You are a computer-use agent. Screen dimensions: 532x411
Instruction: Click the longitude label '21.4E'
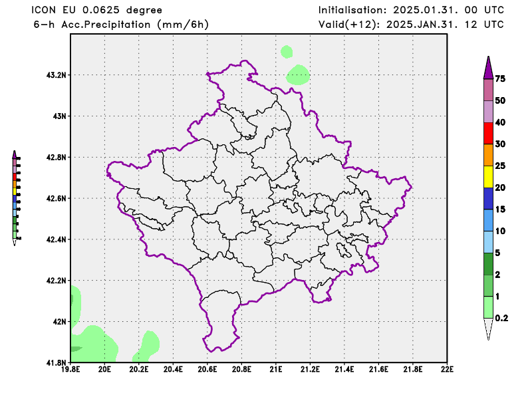[x=344, y=369]
